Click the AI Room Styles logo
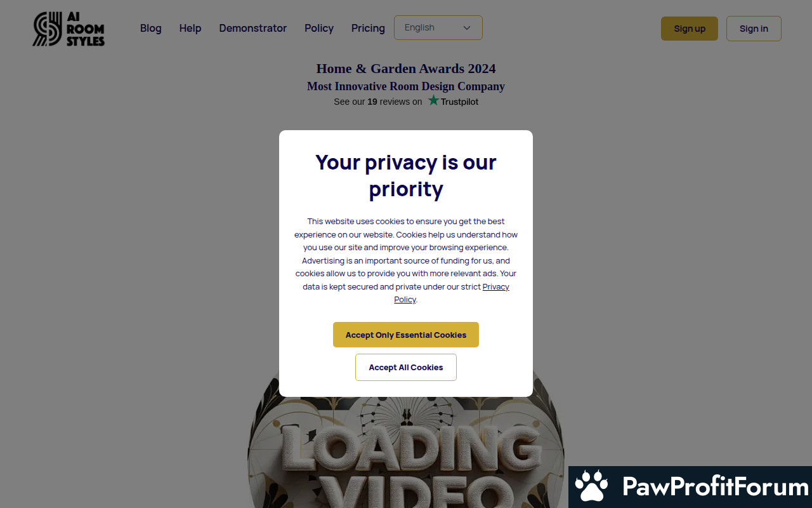Image resolution: width=812 pixels, height=508 pixels. (x=69, y=29)
